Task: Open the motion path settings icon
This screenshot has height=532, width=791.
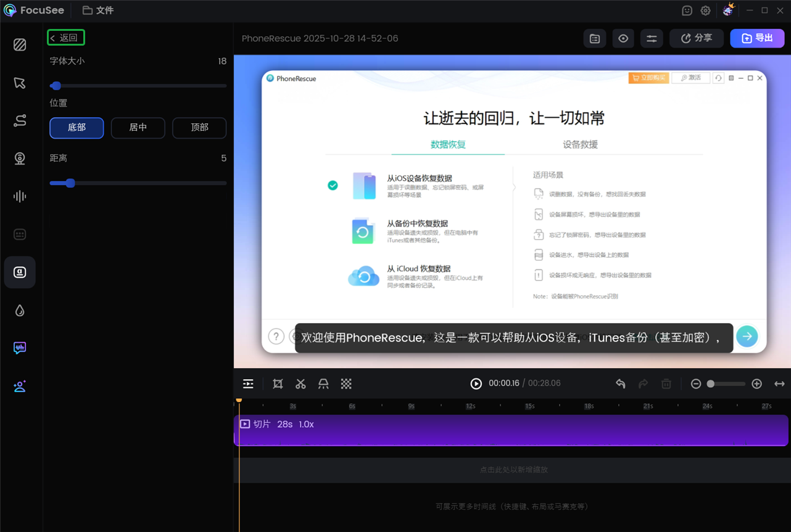Action: 20,121
